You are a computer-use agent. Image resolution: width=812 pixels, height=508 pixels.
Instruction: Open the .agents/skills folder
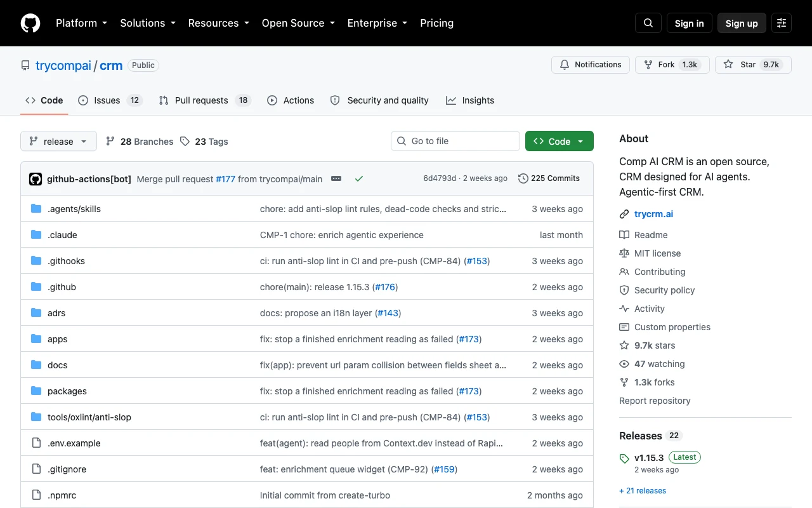(x=74, y=209)
